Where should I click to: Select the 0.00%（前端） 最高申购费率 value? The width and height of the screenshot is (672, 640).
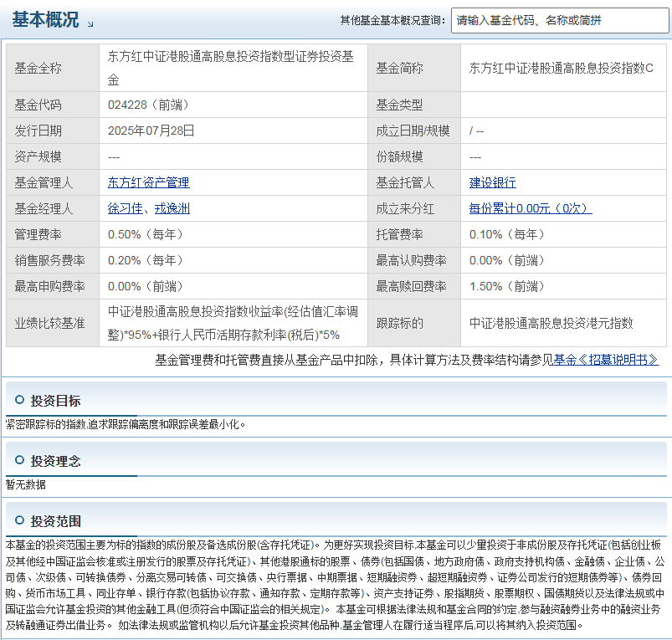click(146, 286)
